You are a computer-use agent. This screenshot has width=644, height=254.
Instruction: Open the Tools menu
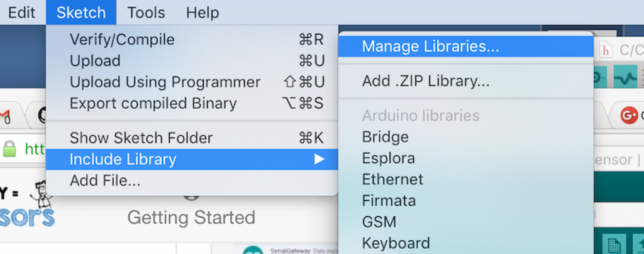click(146, 13)
